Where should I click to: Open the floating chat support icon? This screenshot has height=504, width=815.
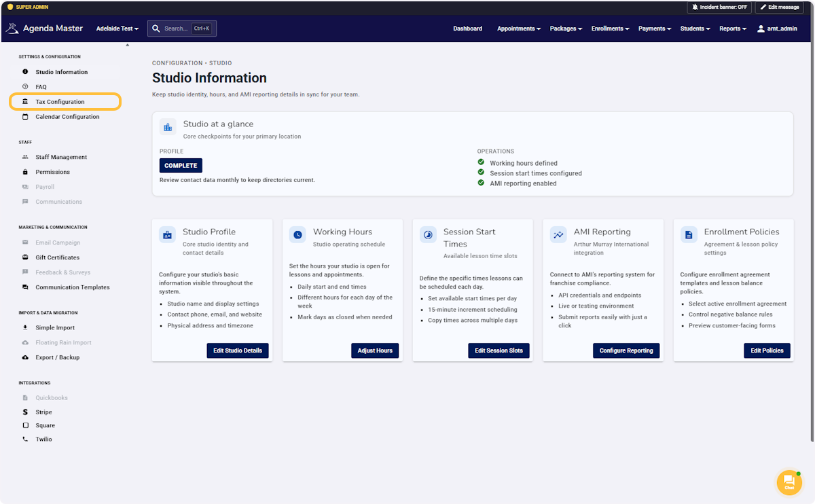[789, 482]
